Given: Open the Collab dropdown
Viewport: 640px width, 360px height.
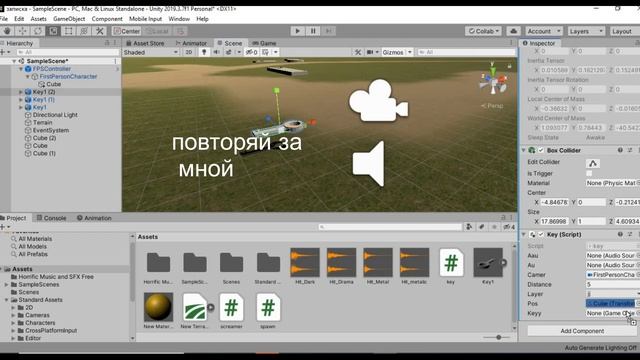Looking at the screenshot, I should 483,31.
